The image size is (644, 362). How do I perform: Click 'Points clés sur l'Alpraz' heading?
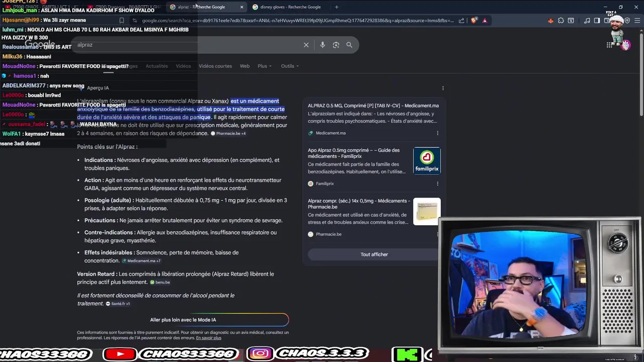point(107,146)
